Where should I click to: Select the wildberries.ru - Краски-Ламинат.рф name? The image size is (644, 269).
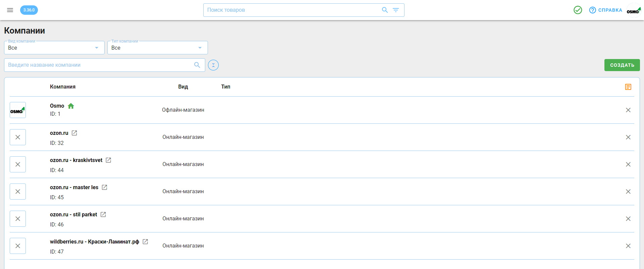(95, 242)
